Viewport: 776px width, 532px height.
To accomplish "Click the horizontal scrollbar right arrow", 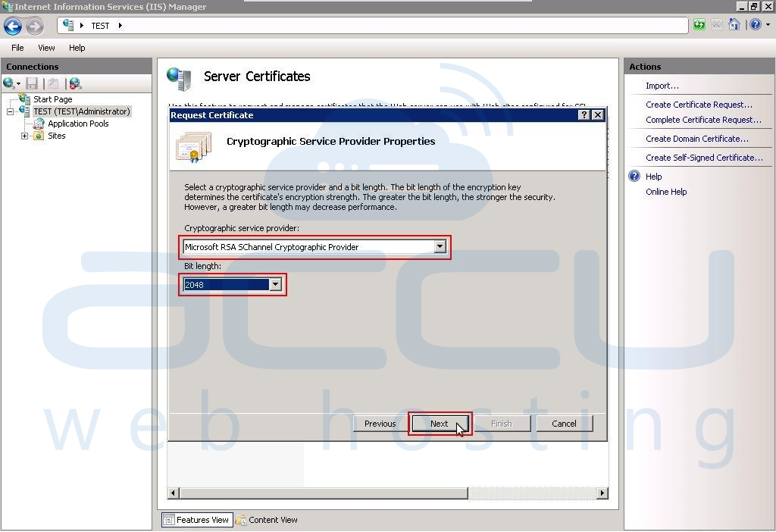I will click(x=602, y=493).
